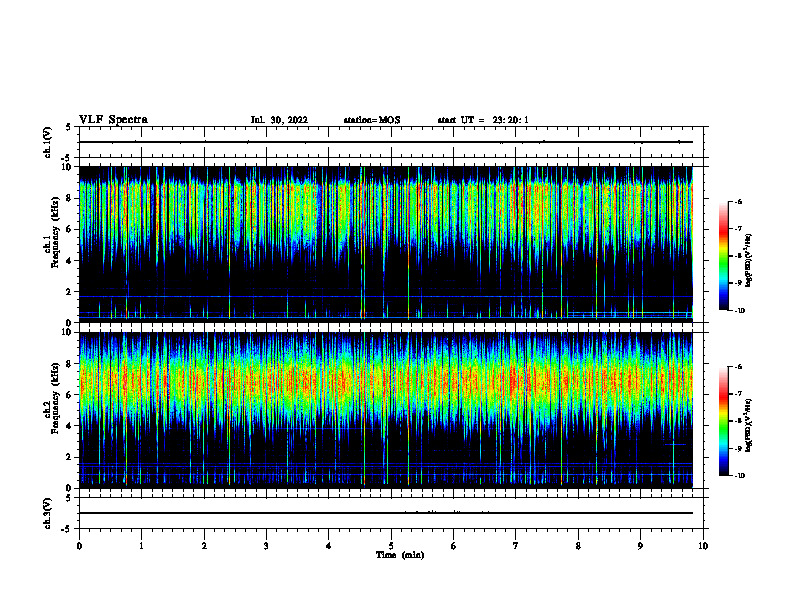Click the ch.1 voltage waveform trace panel

[x=391, y=142]
